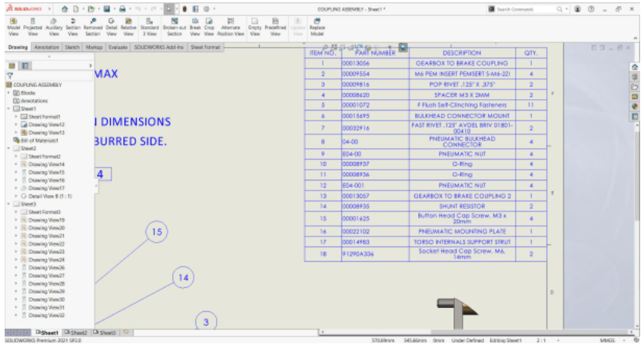Select Drawing View13 in the tree
The width and height of the screenshot is (644, 351).
pos(43,133)
